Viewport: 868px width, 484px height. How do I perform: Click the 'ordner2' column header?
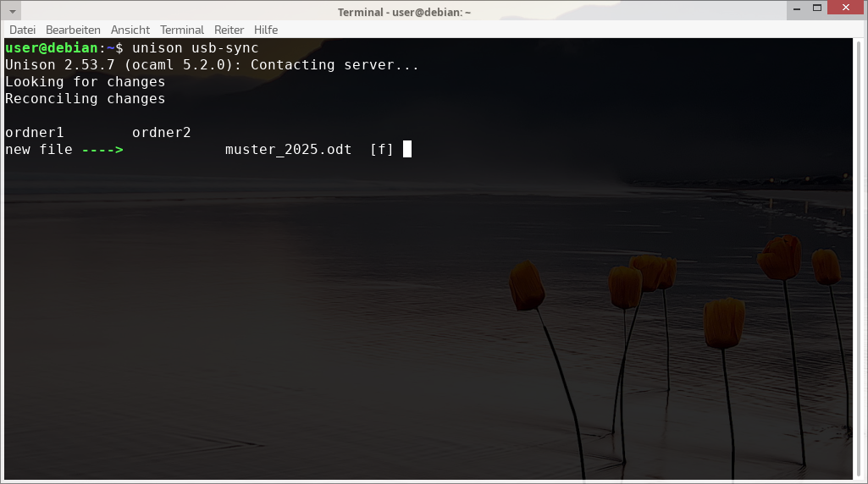point(161,132)
